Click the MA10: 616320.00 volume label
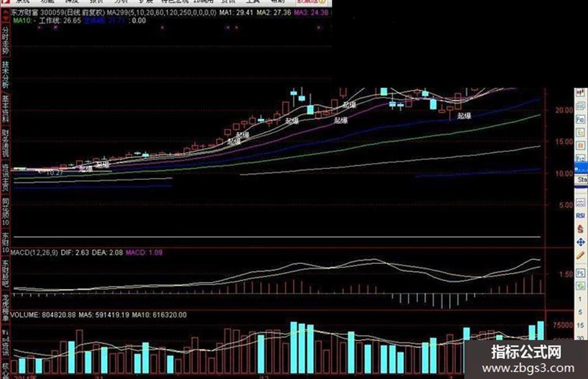Screen dimensions: 588x379 [x=159, y=315]
